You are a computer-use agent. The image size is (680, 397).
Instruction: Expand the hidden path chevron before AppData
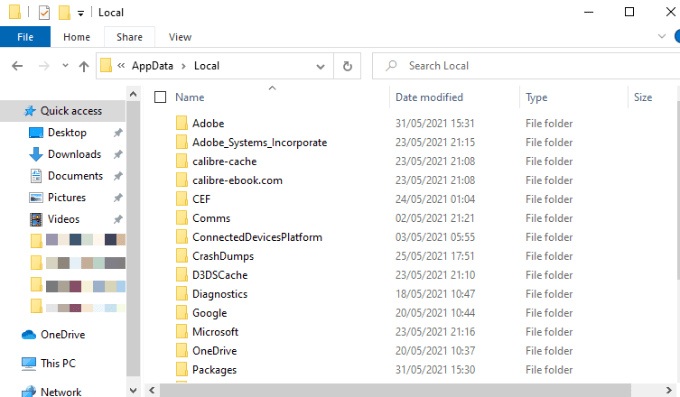pyautogui.click(x=121, y=66)
